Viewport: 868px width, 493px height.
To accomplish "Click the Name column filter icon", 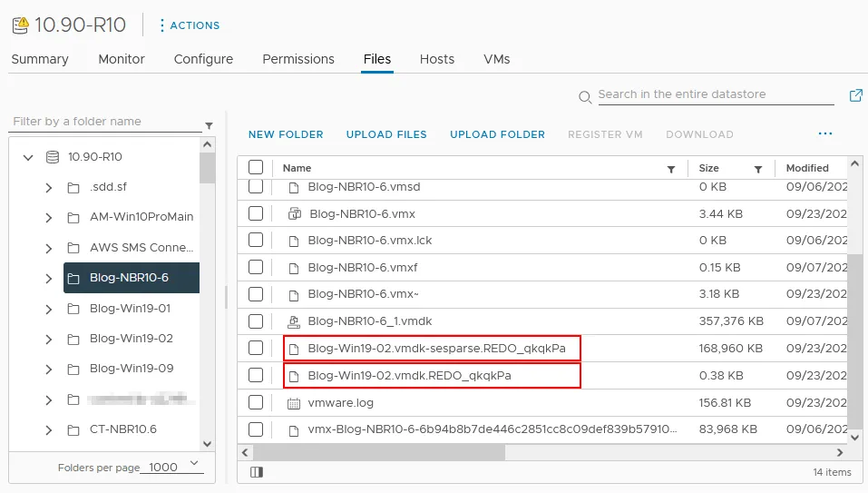I will [671, 169].
